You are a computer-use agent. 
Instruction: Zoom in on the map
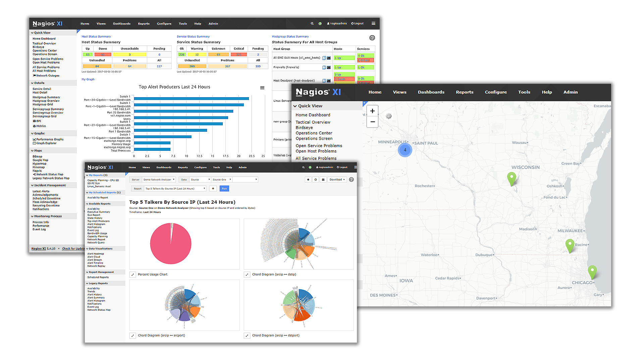pyautogui.click(x=372, y=111)
